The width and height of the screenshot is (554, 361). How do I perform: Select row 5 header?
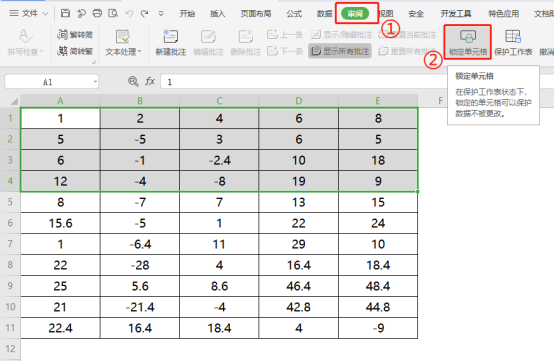[10, 202]
